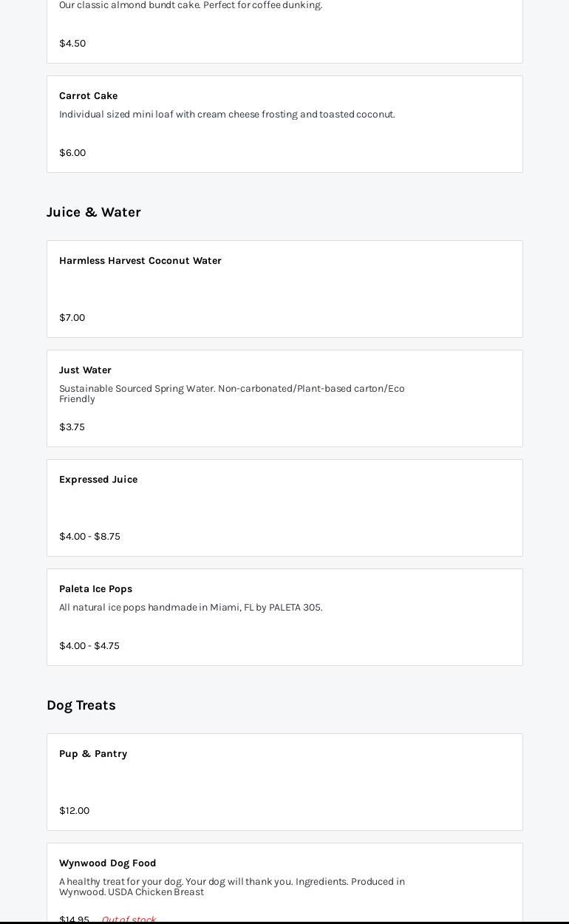Click the $6.00 Carrot Cake price
Viewport: 569px width, 924px height.
pos(72,153)
